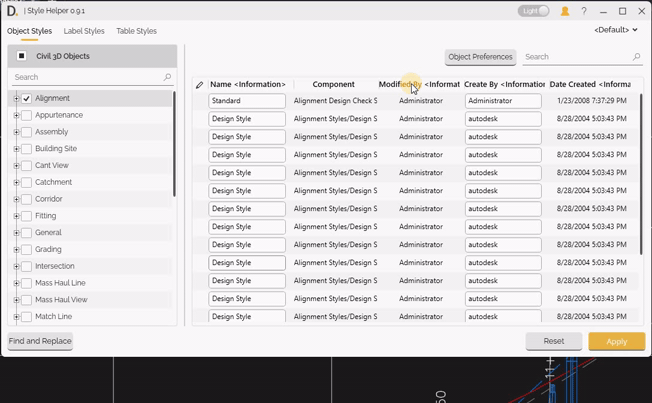The image size is (652, 403).
Task: Click the Civil 3D Objects panel title
Action: pyautogui.click(x=63, y=56)
